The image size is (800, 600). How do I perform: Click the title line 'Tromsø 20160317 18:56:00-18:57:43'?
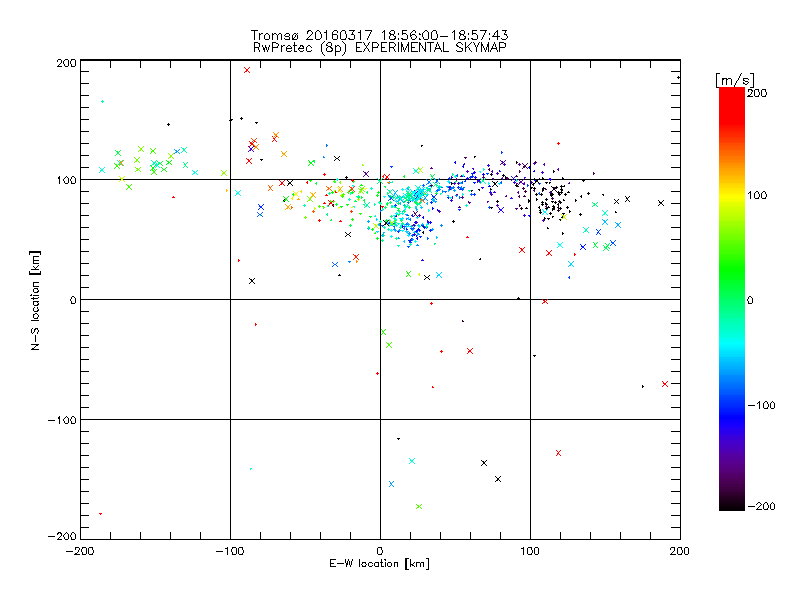pos(379,35)
